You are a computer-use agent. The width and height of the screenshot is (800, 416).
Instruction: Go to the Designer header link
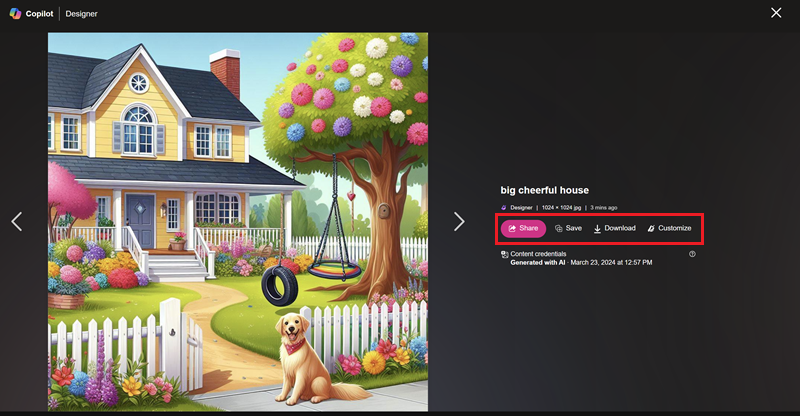pyautogui.click(x=81, y=14)
